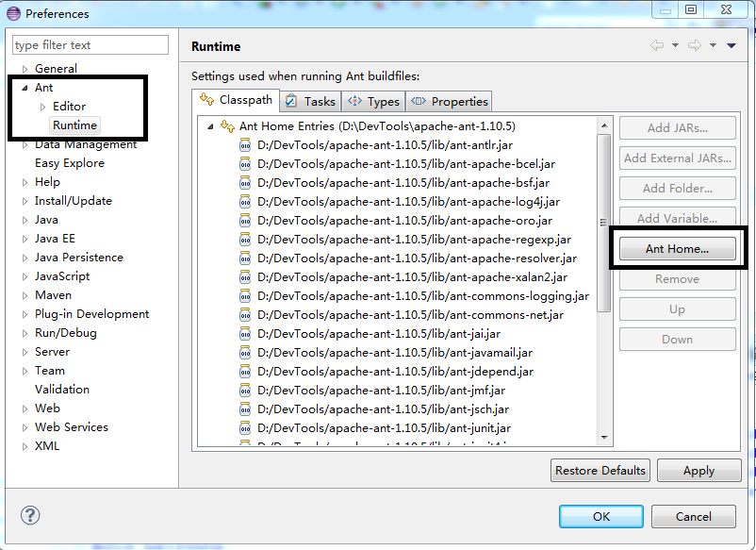The image size is (756, 550).
Task: Click the jar icon beside ant-apache-regexp.jar
Action: (x=245, y=240)
